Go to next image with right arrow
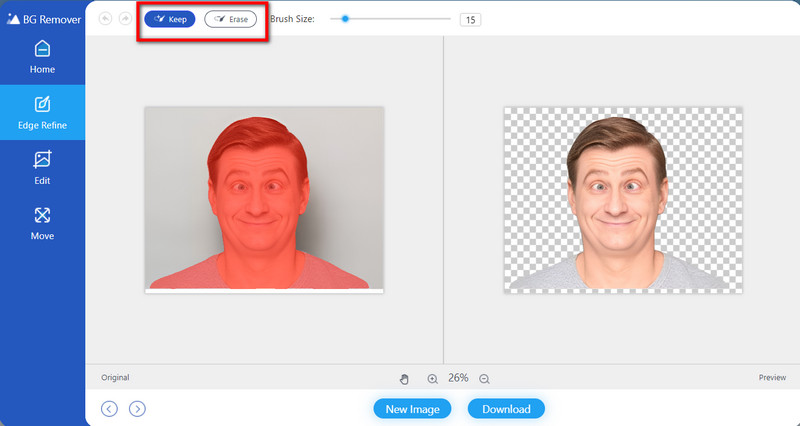 pos(138,408)
